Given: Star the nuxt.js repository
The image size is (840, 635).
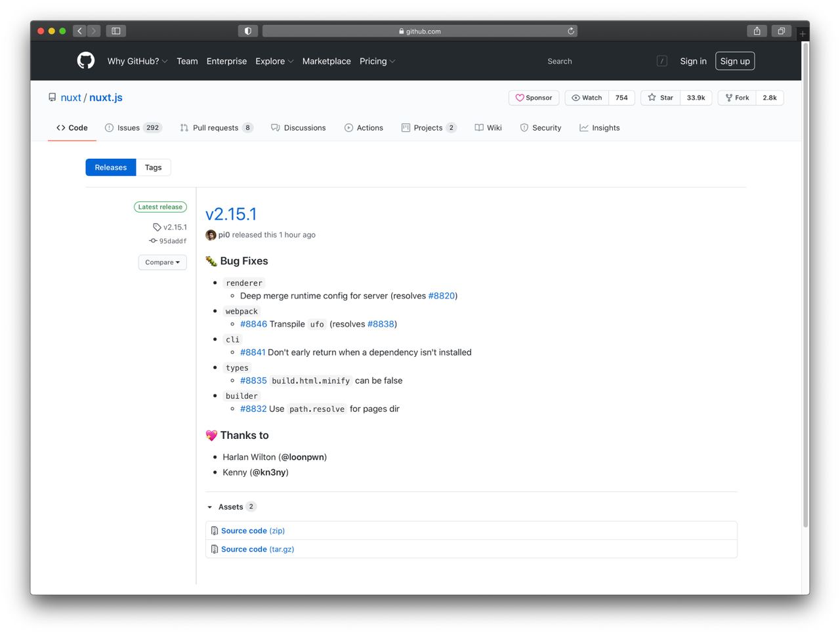Looking at the screenshot, I should point(660,98).
